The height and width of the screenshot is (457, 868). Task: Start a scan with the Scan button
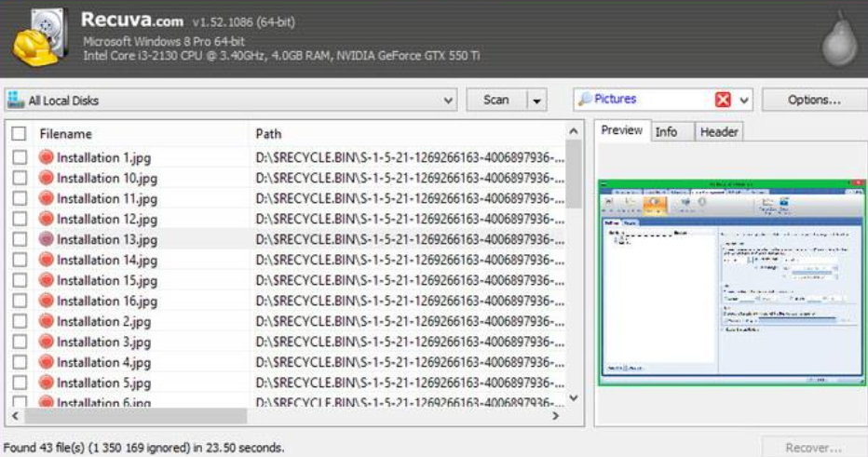(x=496, y=101)
